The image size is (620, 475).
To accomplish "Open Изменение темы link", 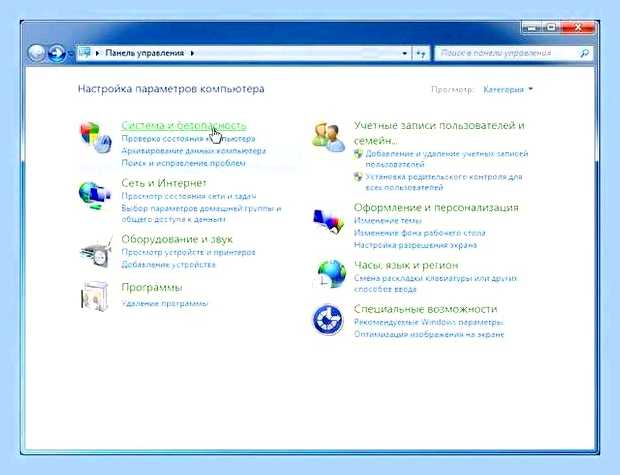I will (388, 220).
